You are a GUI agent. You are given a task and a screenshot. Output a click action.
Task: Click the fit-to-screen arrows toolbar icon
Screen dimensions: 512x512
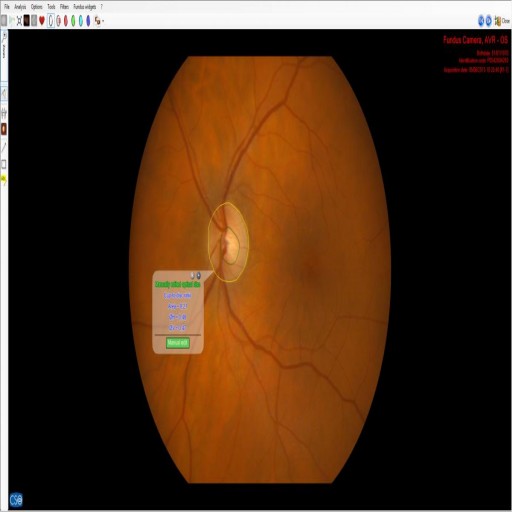(19, 21)
